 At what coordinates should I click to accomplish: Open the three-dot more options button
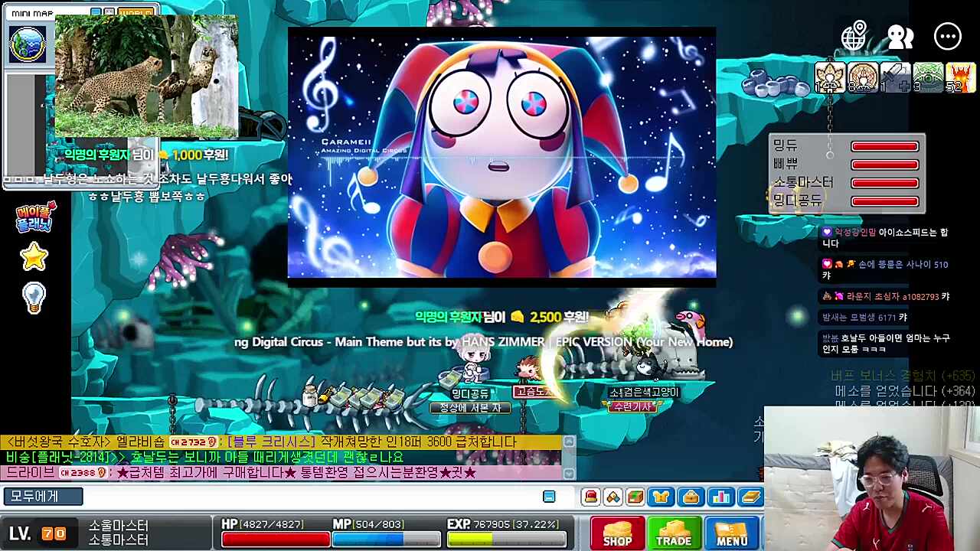948,37
